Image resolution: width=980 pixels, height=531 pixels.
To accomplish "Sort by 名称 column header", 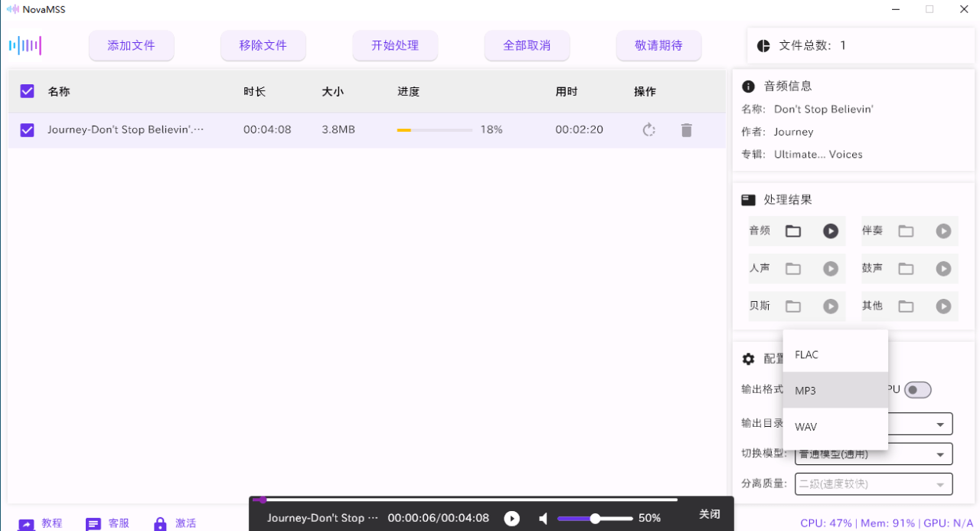I will point(59,91).
